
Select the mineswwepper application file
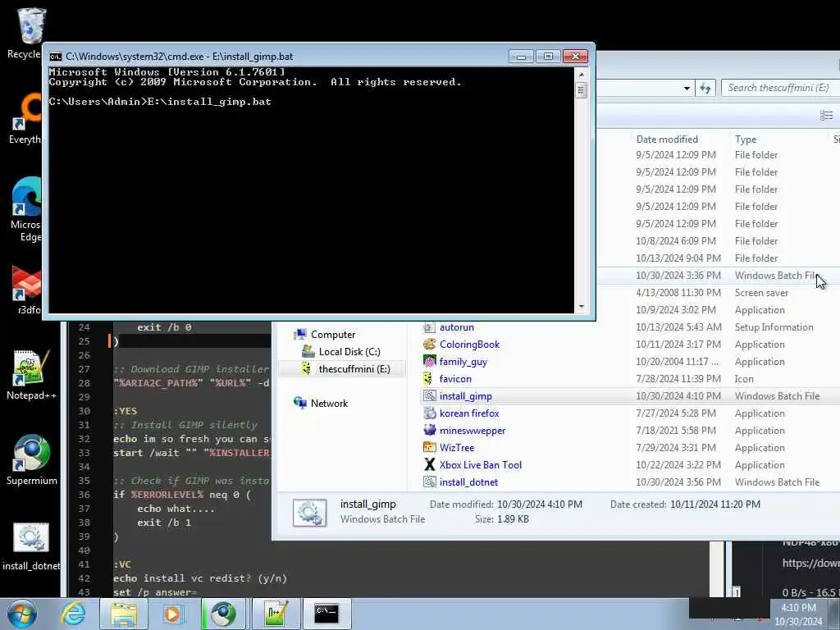472,430
